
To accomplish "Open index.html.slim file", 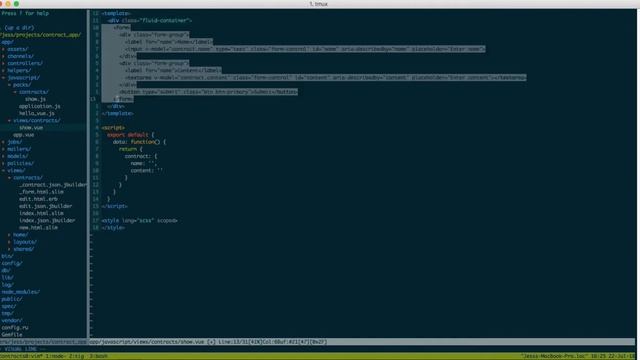I will pyautogui.click(x=41, y=213).
